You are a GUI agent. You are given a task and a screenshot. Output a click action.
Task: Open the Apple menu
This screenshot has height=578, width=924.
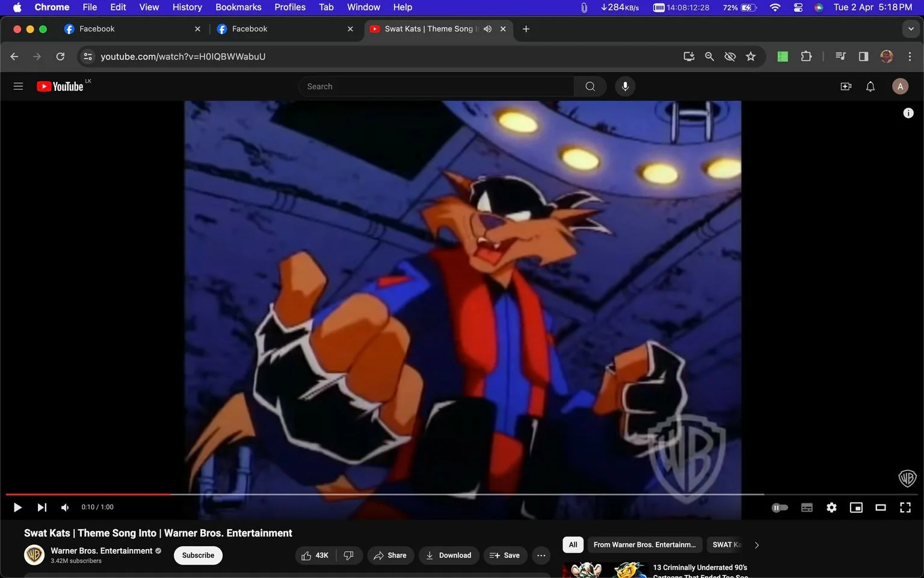pyautogui.click(x=17, y=7)
